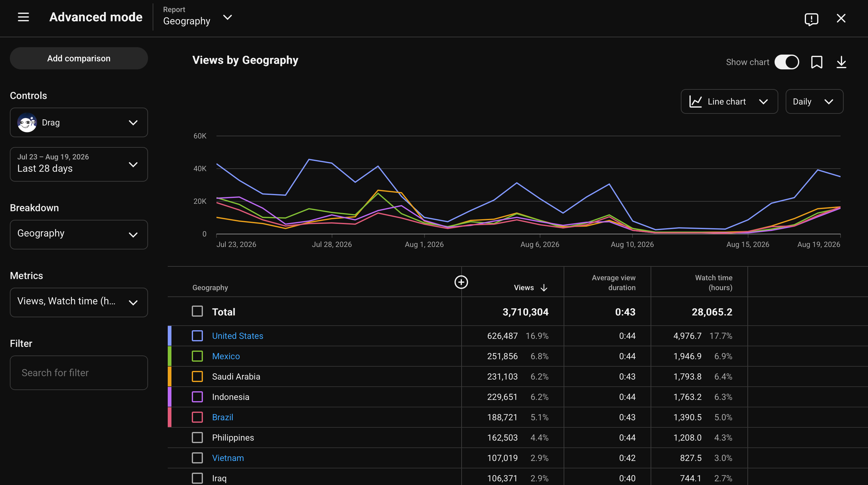
Task: Open the hamburger navigation menu
Action: pyautogui.click(x=23, y=17)
